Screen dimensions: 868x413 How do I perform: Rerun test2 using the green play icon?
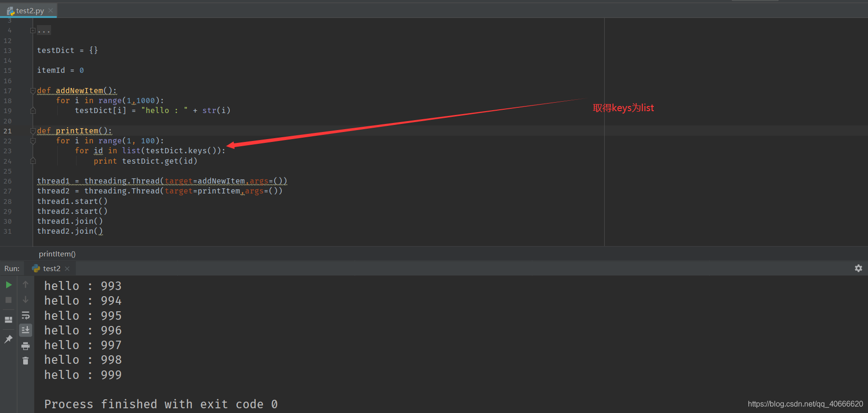click(8, 285)
